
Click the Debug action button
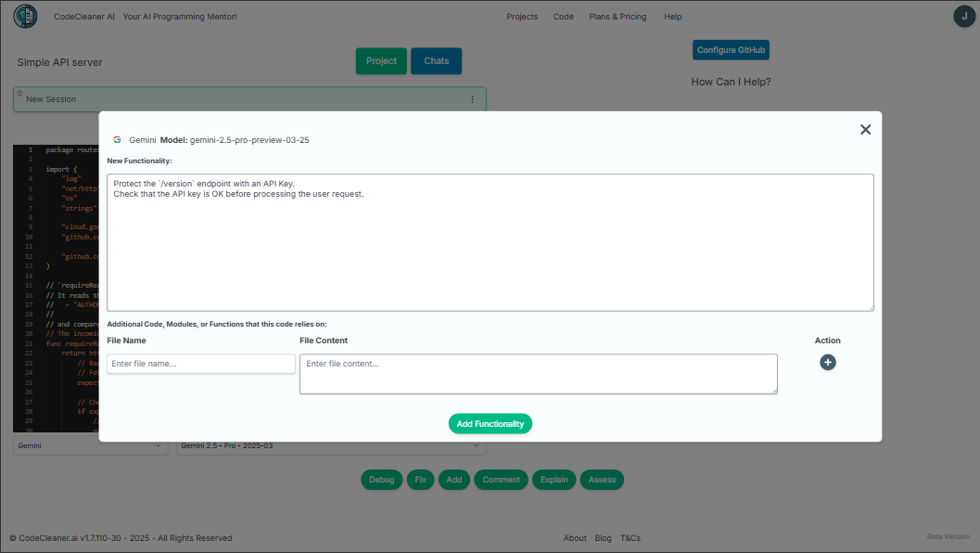(381, 480)
